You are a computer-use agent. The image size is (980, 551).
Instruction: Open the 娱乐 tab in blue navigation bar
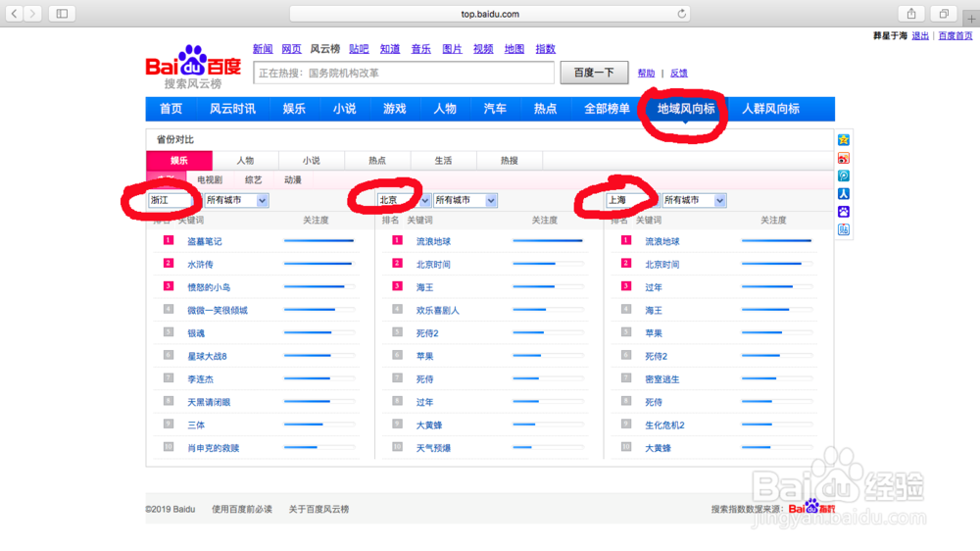coord(294,109)
